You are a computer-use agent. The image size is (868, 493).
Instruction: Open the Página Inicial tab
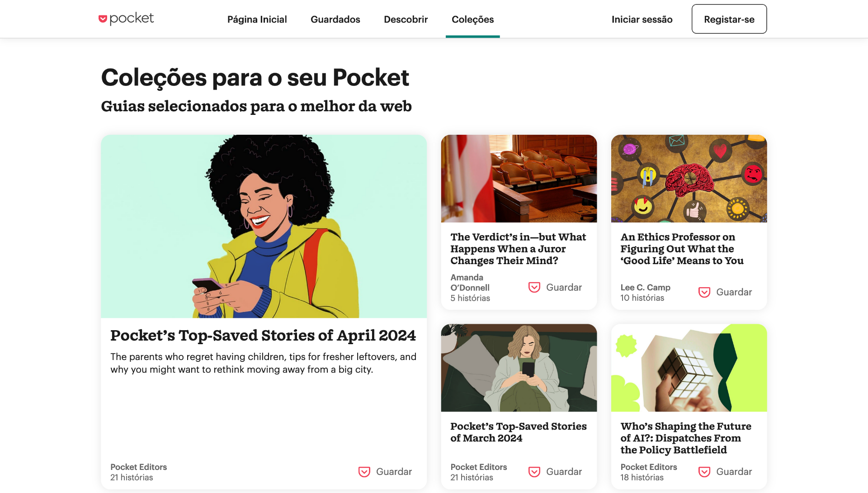click(257, 19)
